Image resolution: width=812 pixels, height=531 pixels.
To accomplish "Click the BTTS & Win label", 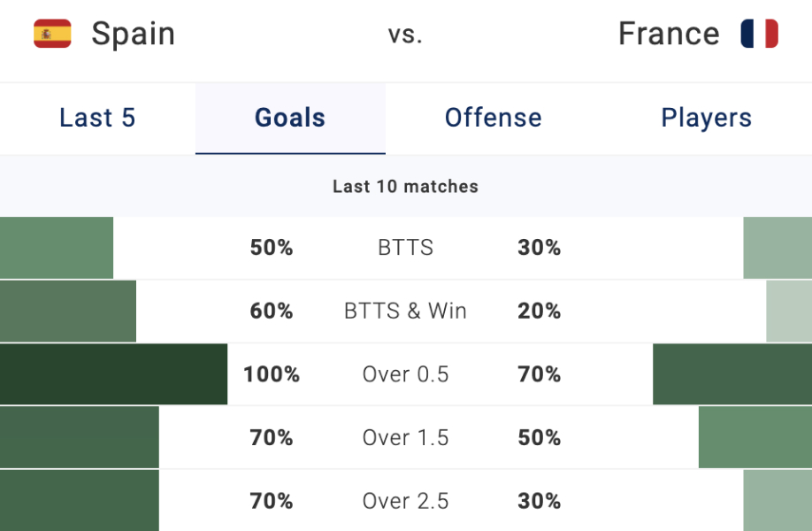I will click(405, 312).
